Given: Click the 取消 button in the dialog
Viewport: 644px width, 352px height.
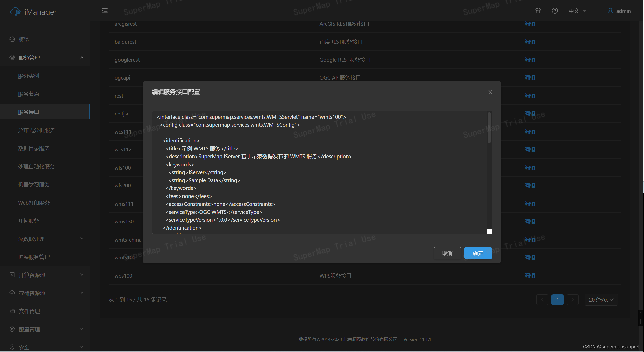Looking at the screenshot, I should [x=447, y=253].
